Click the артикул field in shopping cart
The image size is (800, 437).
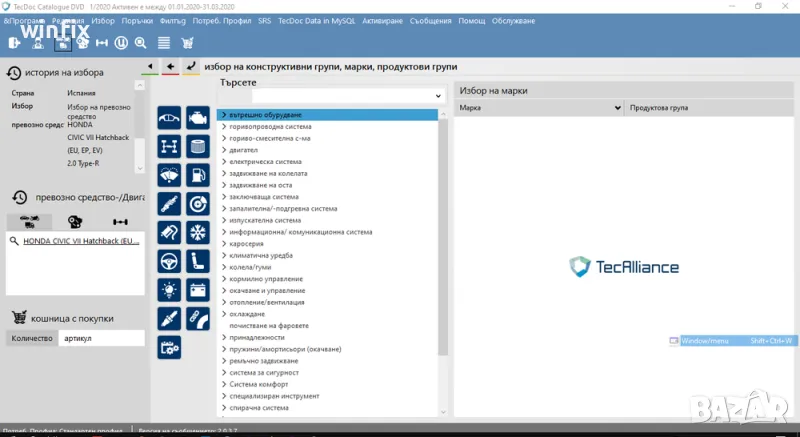tap(102, 339)
